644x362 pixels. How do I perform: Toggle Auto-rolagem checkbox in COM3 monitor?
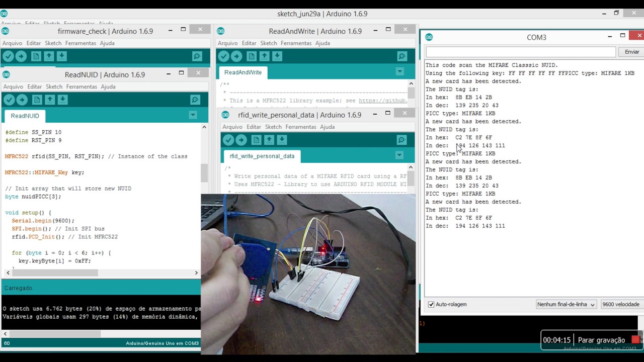(x=431, y=304)
